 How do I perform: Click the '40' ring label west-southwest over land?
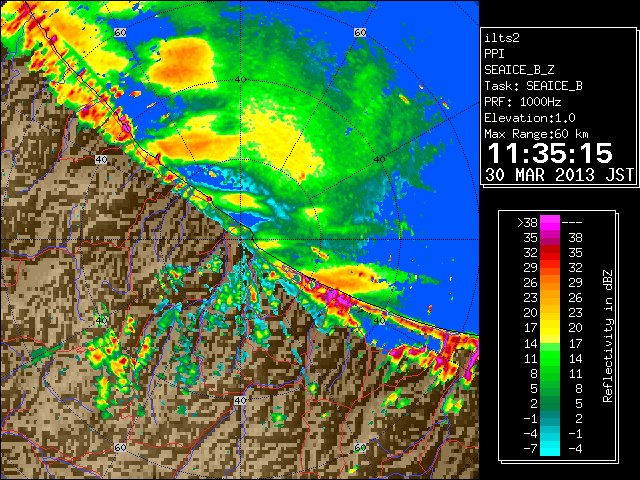click(x=101, y=320)
